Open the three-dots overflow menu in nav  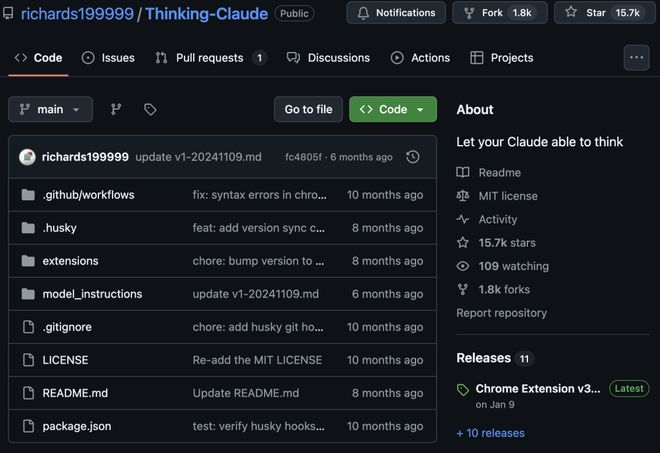coord(636,58)
